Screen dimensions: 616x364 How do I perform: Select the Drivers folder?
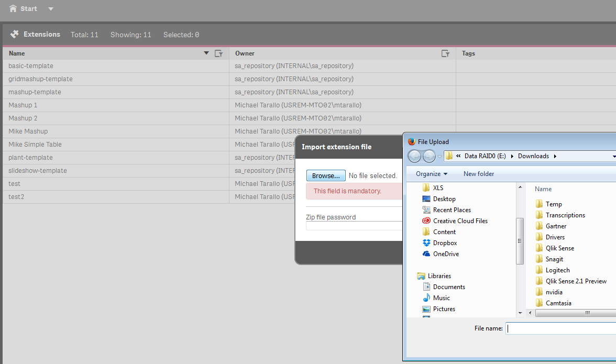coord(550,237)
